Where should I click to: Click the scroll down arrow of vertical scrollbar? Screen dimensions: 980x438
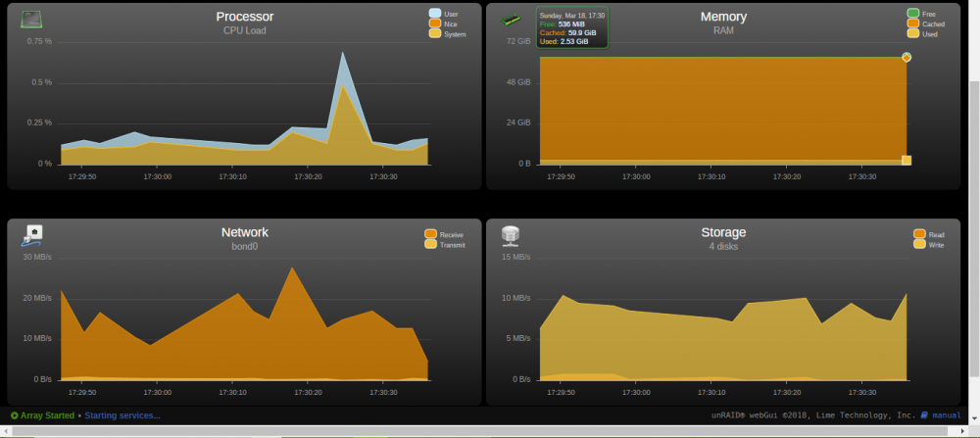tap(974, 417)
